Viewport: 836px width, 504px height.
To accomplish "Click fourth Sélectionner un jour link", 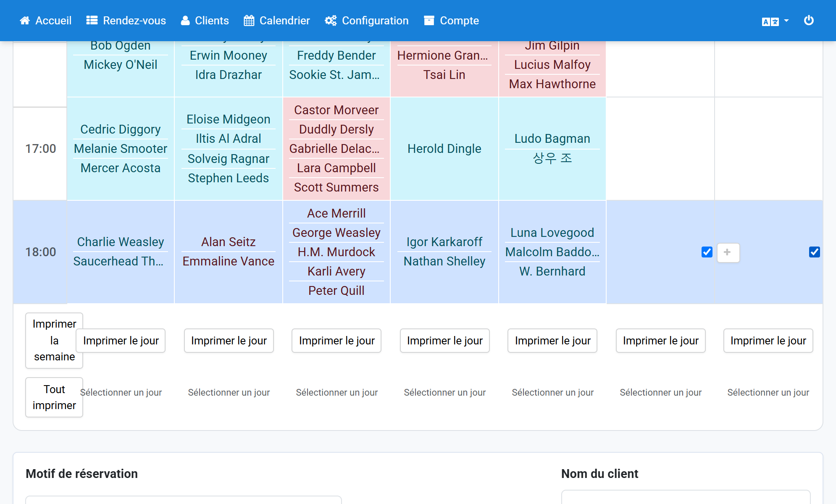I will pos(445,392).
